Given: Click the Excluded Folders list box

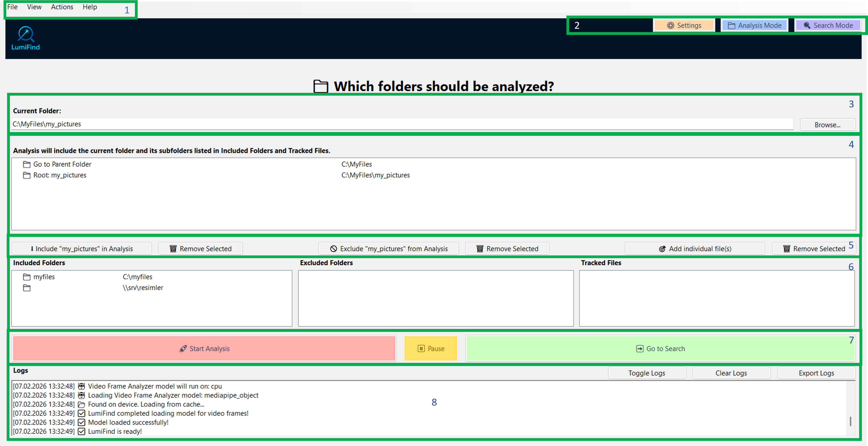Looking at the screenshot, I should click(436, 298).
